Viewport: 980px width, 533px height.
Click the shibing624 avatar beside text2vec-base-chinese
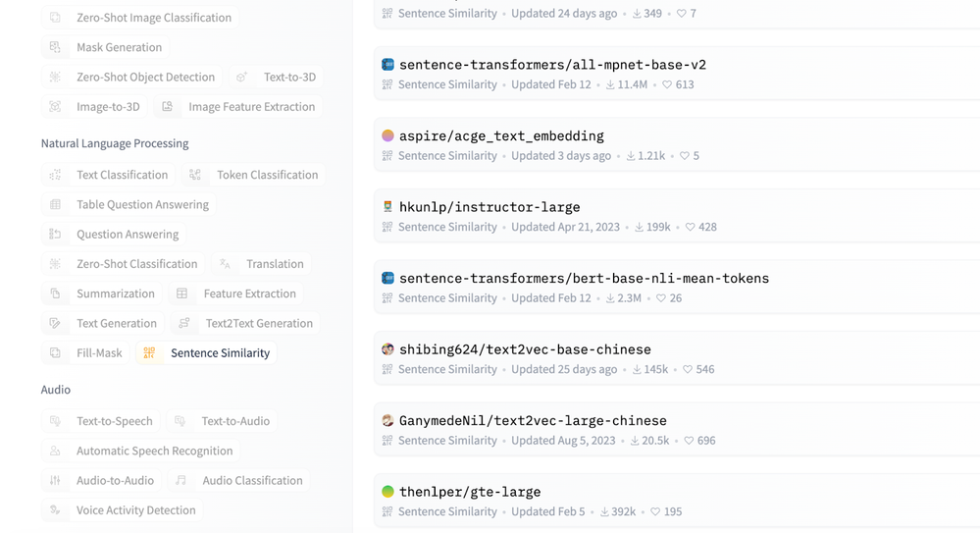pyautogui.click(x=387, y=349)
